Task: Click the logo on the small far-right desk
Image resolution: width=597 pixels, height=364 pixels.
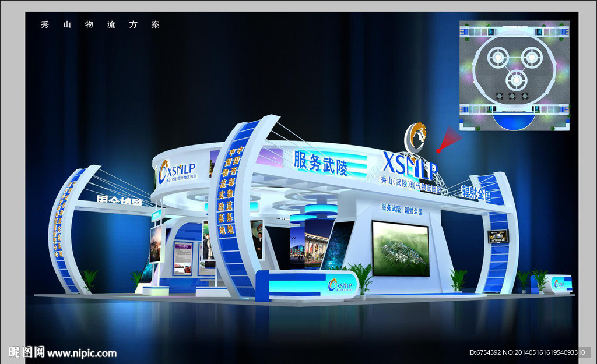Action: coord(559,284)
